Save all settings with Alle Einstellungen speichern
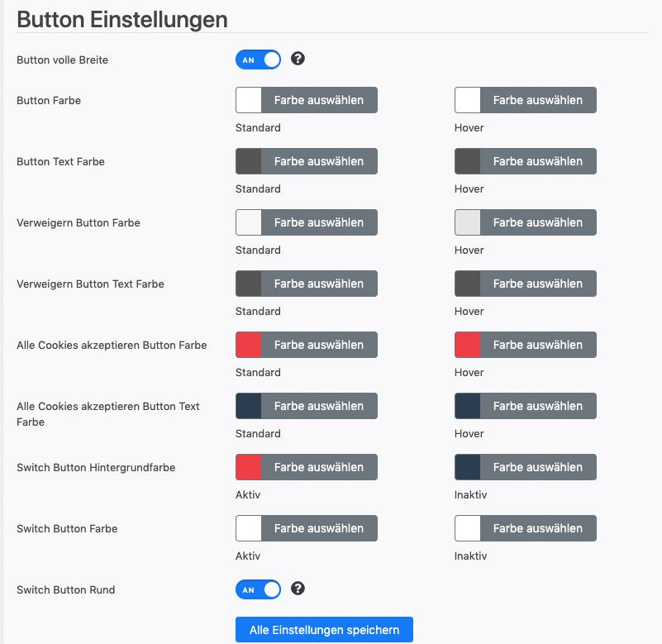Screen dimensions: 662x644 click(x=324, y=630)
